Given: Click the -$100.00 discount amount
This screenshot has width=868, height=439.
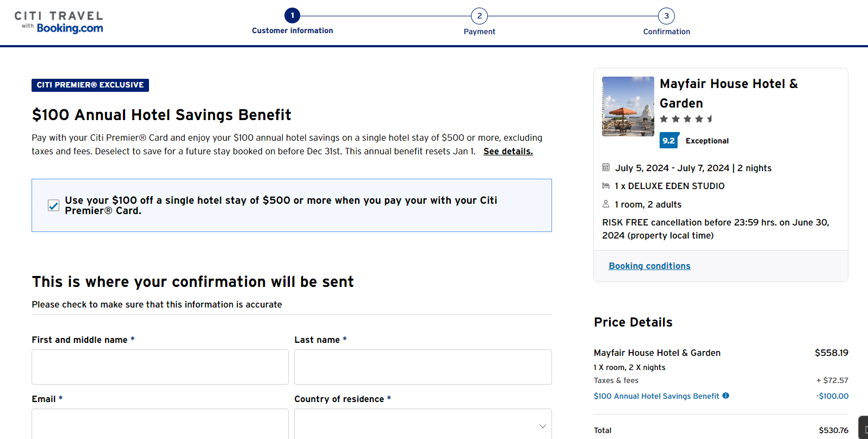Looking at the screenshot, I should point(832,396).
